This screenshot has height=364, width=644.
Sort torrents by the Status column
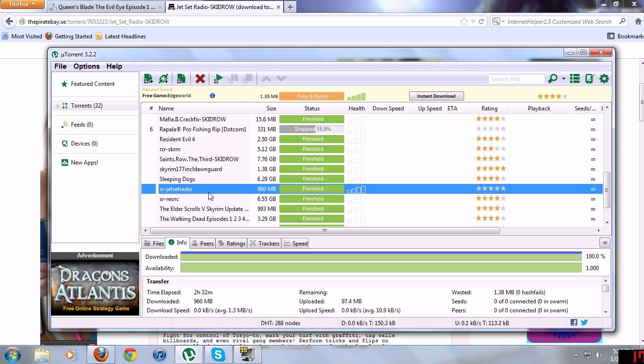point(312,109)
